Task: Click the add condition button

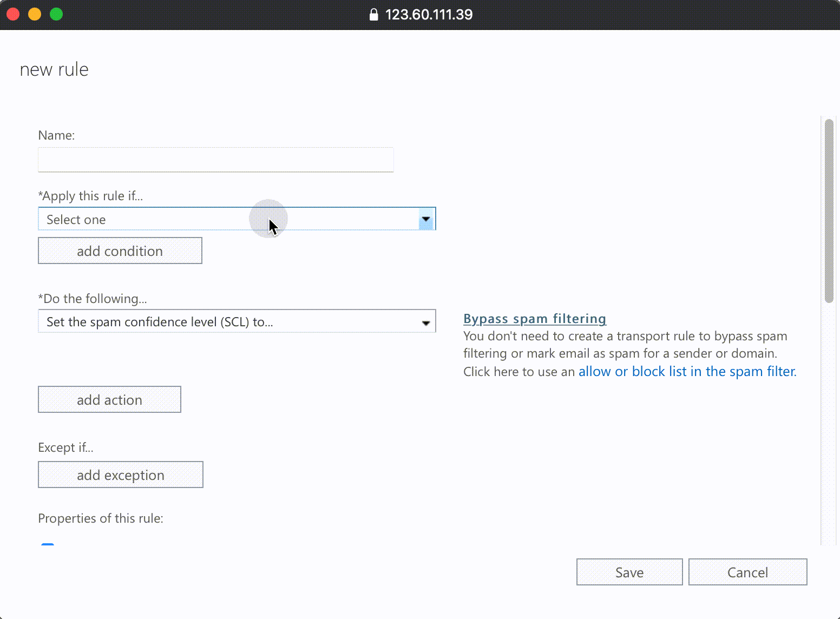Action: coord(120,251)
